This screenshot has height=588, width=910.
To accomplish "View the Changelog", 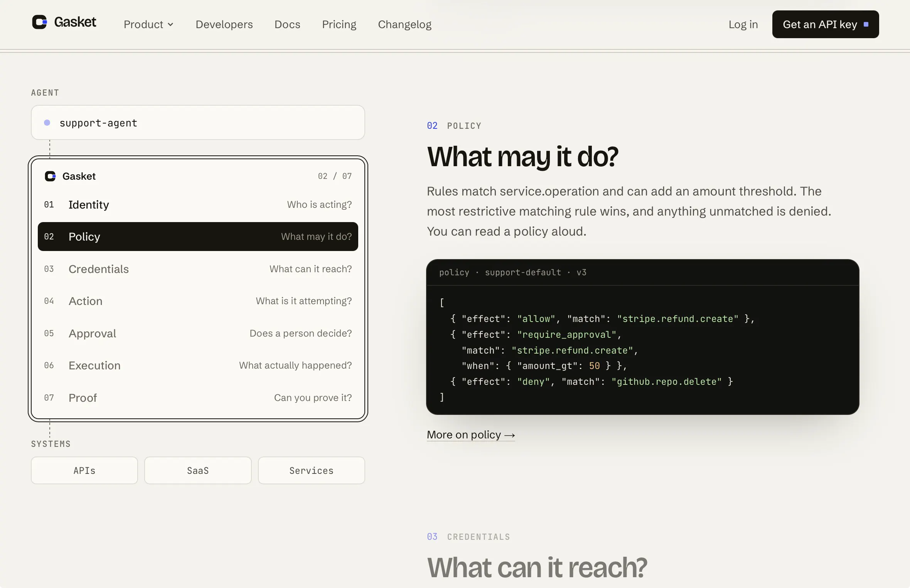I will click(404, 24).
